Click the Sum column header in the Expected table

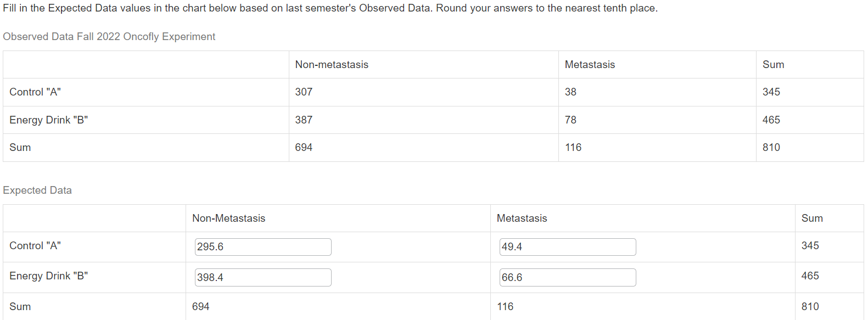tap(812, 218)
